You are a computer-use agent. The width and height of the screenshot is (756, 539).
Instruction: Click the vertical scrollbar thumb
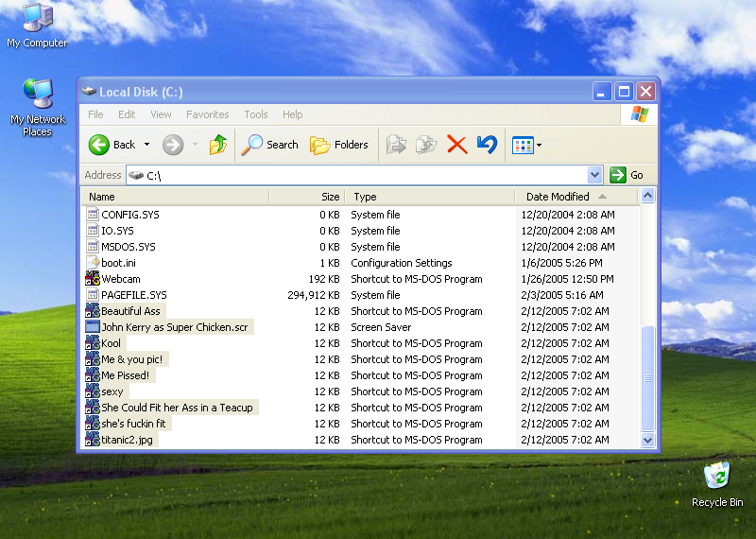pos(647,379)
